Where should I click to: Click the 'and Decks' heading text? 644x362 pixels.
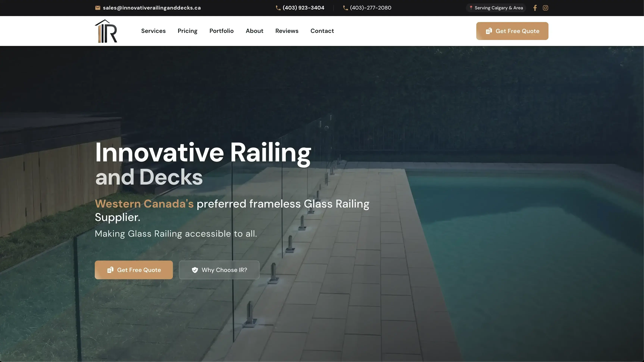click(x=149, y=177)
